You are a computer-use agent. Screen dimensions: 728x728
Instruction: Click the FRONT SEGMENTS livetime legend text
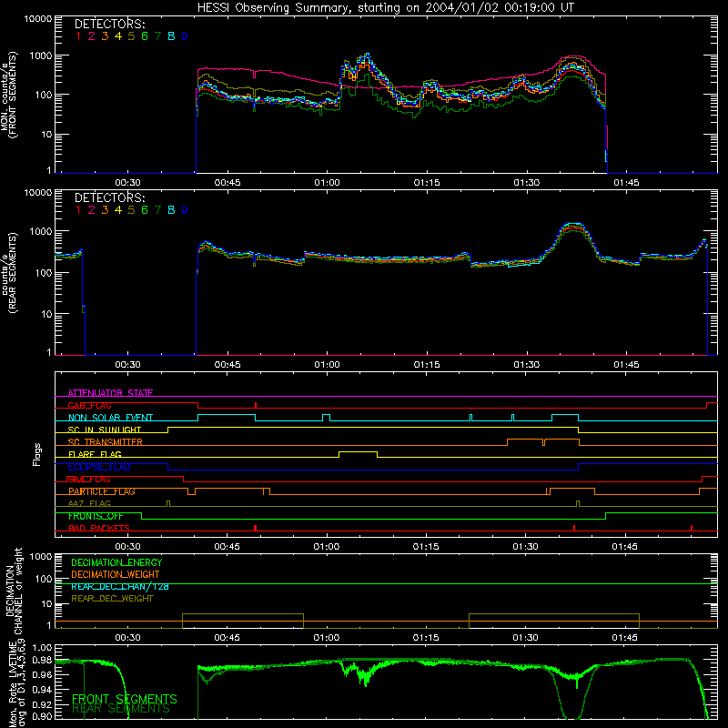(125, 699)
